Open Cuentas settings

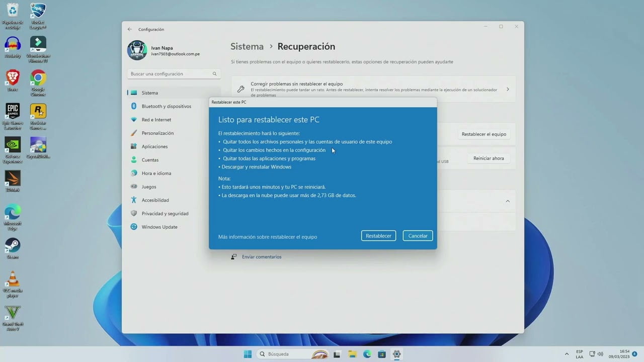point(150,159)
